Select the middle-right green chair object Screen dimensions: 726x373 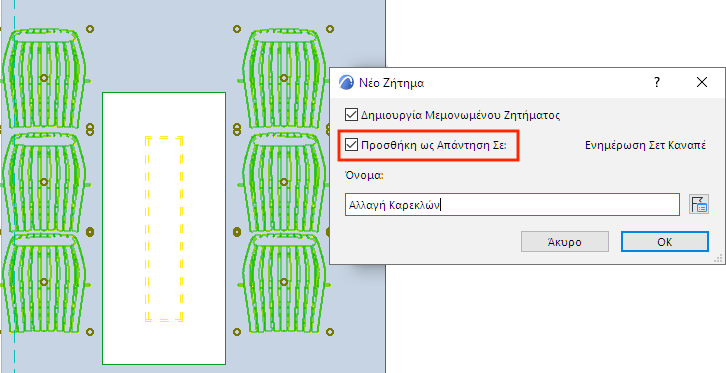tap(284, 182)
